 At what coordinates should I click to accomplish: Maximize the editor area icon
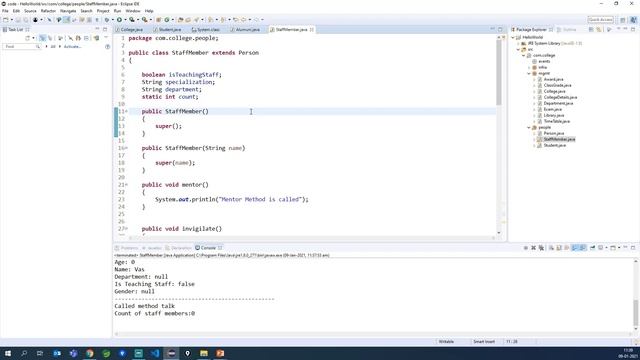point(500,29)
